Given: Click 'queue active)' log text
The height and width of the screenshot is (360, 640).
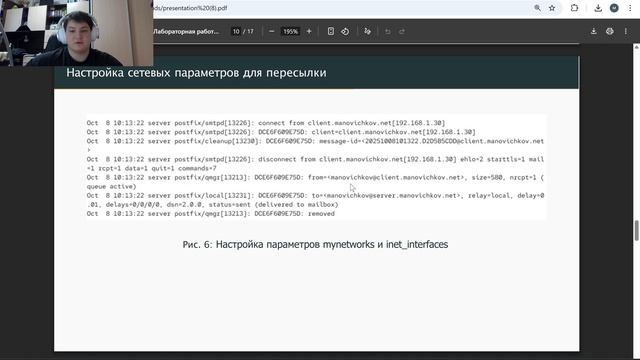Looking at the screenshot, I should [111, 187].
